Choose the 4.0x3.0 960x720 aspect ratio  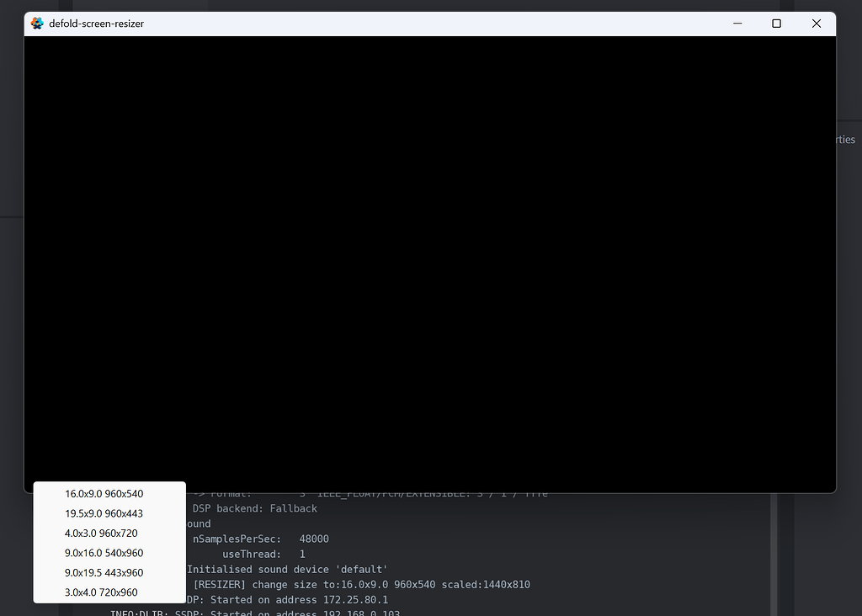pyautogui.click(x=100, y=533)
